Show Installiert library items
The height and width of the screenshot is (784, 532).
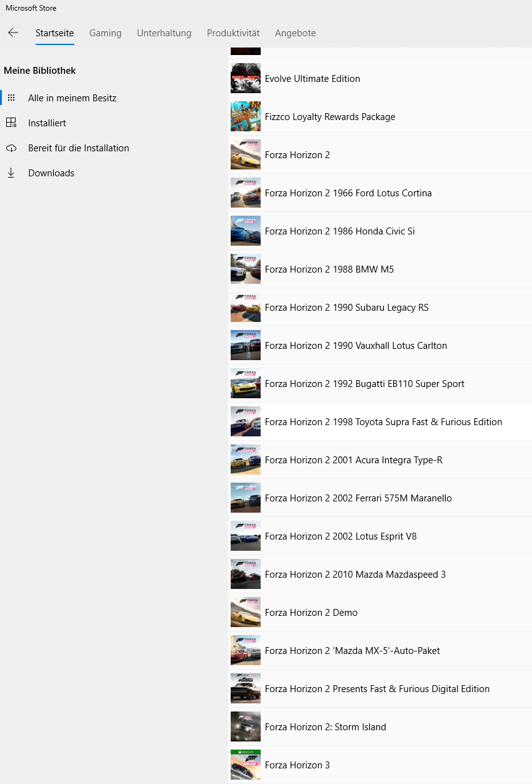coord(47,123)
